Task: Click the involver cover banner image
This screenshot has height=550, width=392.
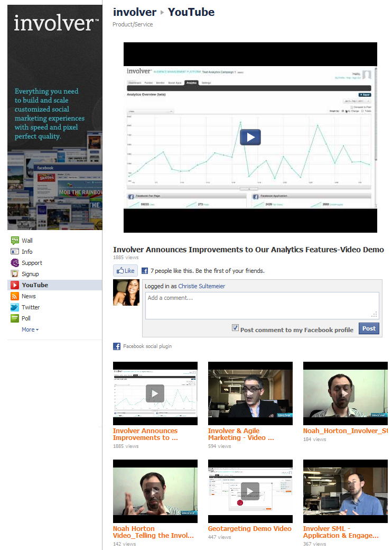Action: point(54,117)
